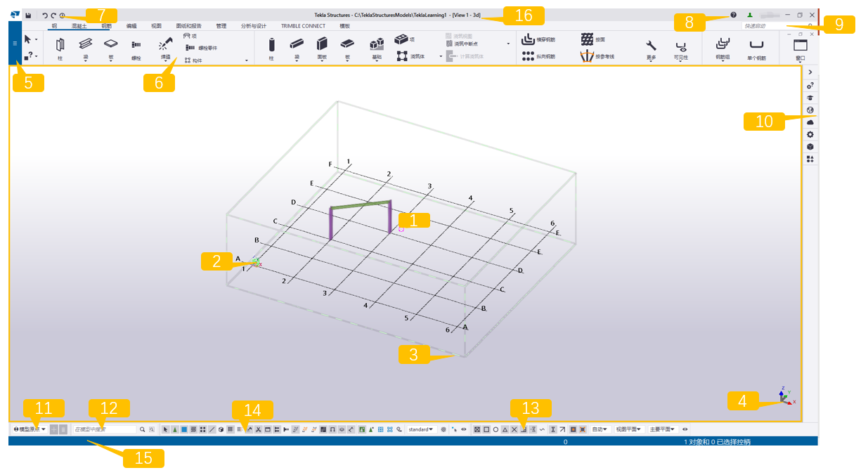Open the TRIMBLE CONNECT menu tab
Screen dimensions: 868x475
tap(302, 25)
